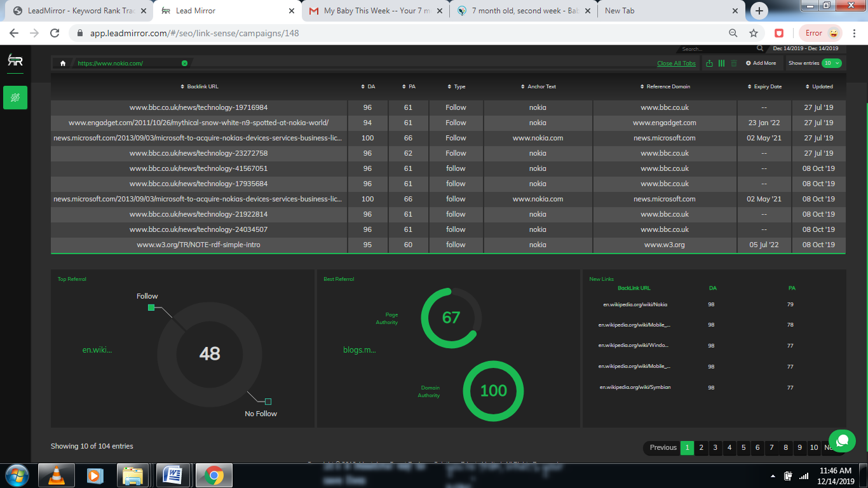868x488 pixels.
Task: Click reference domain www.w3.org
Action: [665, 245]
